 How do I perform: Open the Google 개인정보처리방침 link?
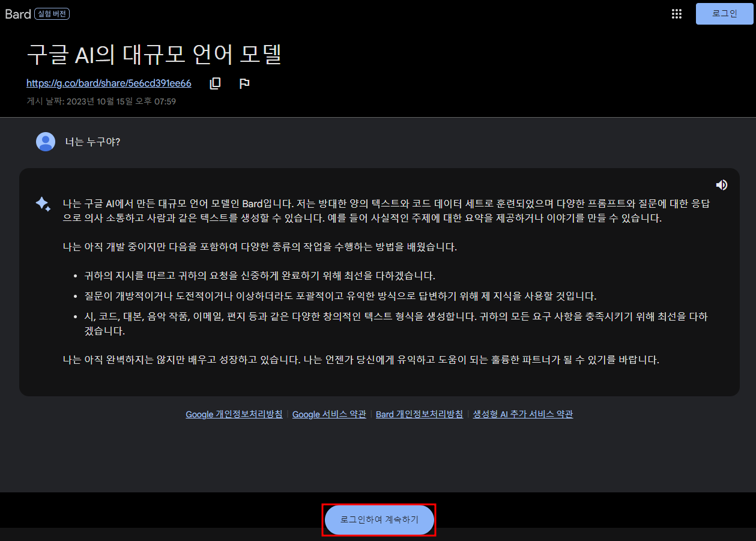click(234, 414)
